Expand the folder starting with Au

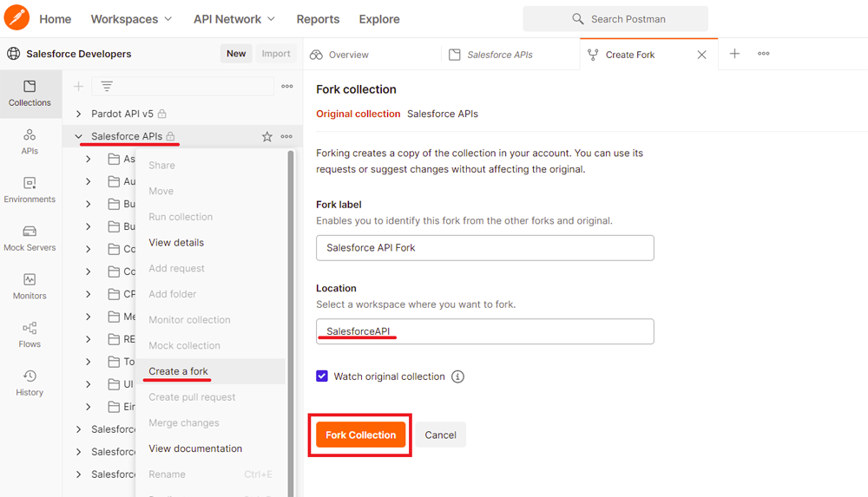pos(89,181)
